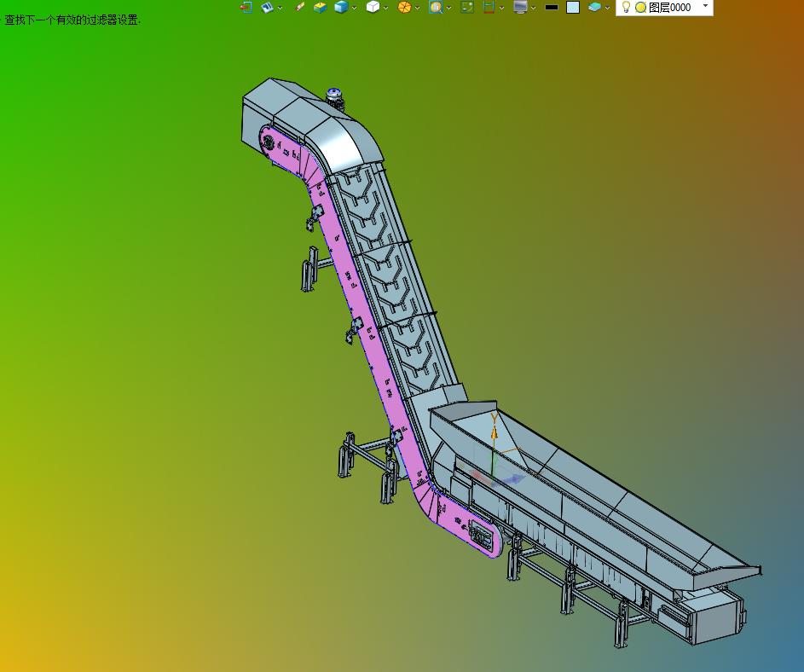
Task: Click the light blue fill swatch
Action: pos(573,7)
